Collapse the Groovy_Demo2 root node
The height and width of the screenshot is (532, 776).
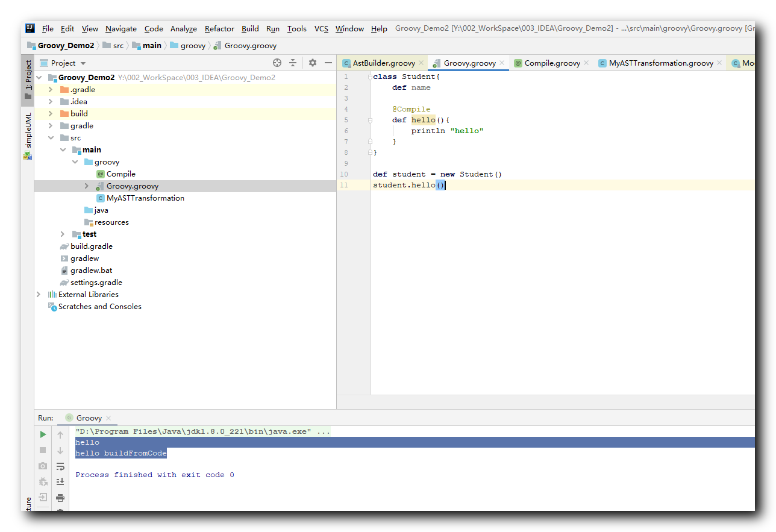click(x=39, y=78)
